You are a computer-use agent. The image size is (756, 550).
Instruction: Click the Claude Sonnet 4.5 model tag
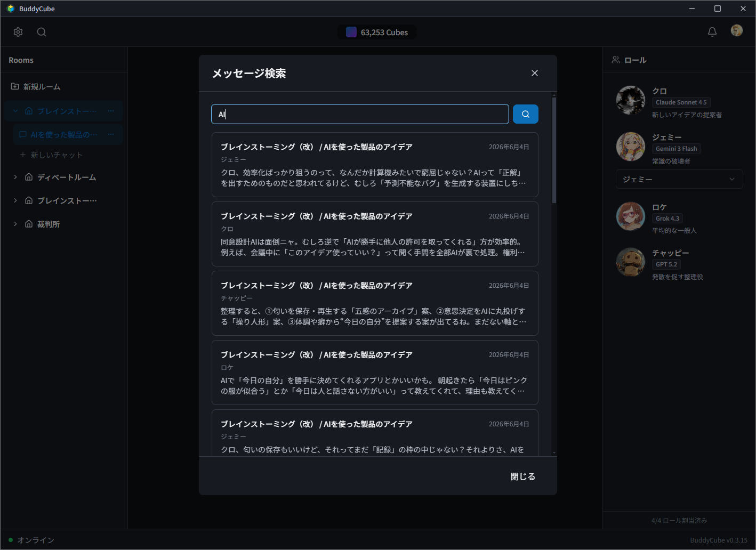click(x=681, y=102)
